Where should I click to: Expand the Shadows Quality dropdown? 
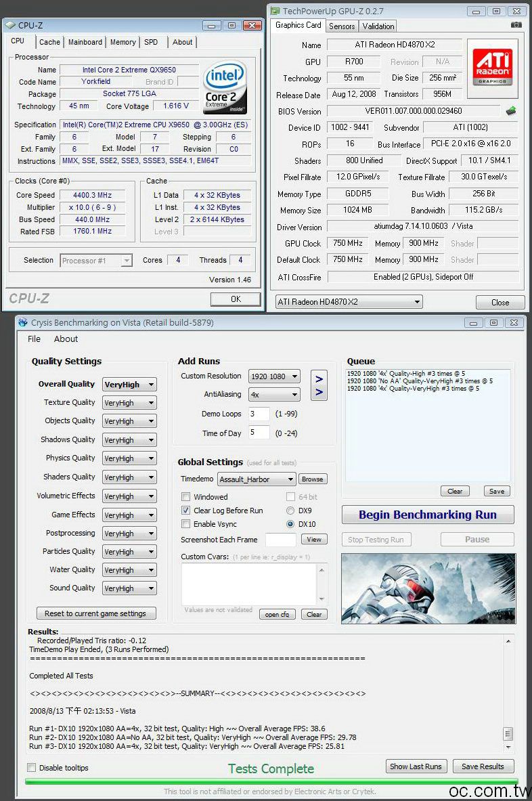tap(129, 440)
